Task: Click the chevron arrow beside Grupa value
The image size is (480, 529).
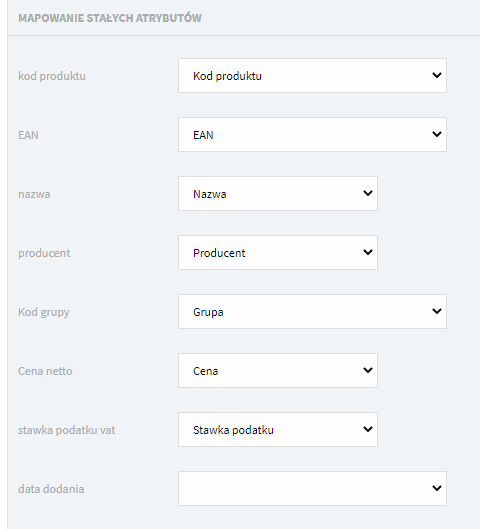Action: pyautogui.click(x=437, y=311)
